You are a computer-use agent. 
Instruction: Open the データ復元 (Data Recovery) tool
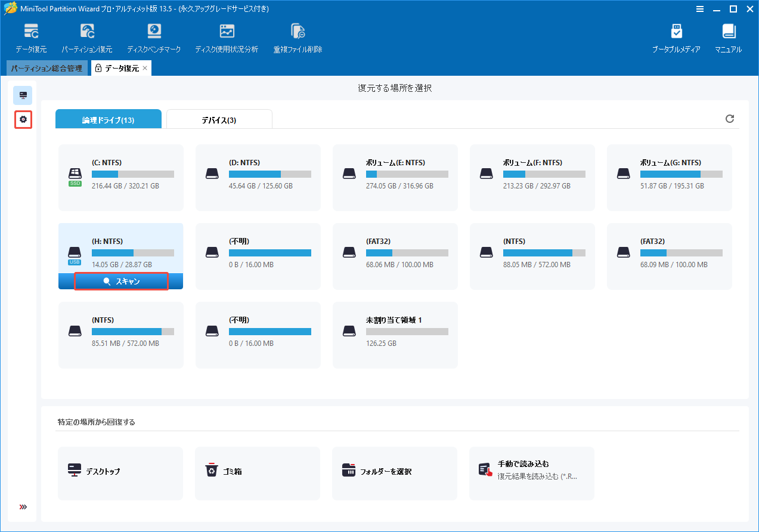[31, 37]
